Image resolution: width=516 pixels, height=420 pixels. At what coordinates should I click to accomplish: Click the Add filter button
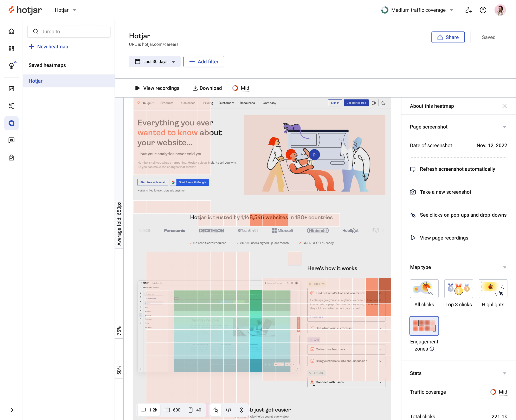pos(204,61)
